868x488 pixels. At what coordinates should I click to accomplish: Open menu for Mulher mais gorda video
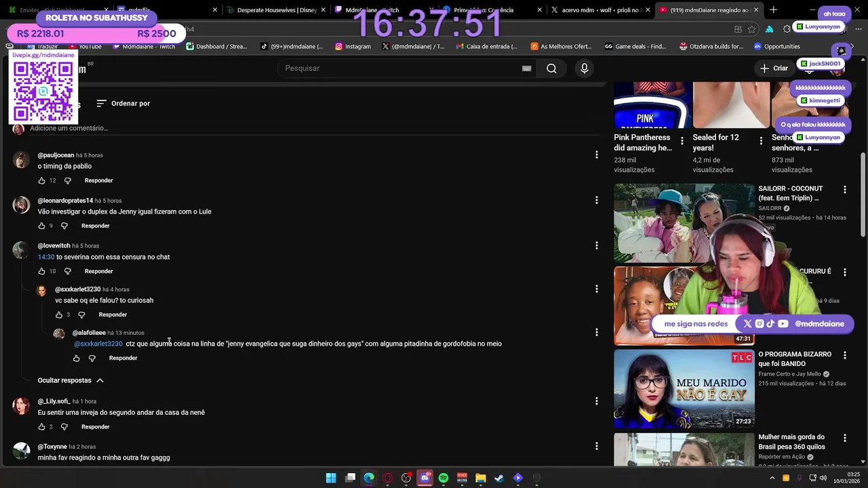tap(844, 439)
